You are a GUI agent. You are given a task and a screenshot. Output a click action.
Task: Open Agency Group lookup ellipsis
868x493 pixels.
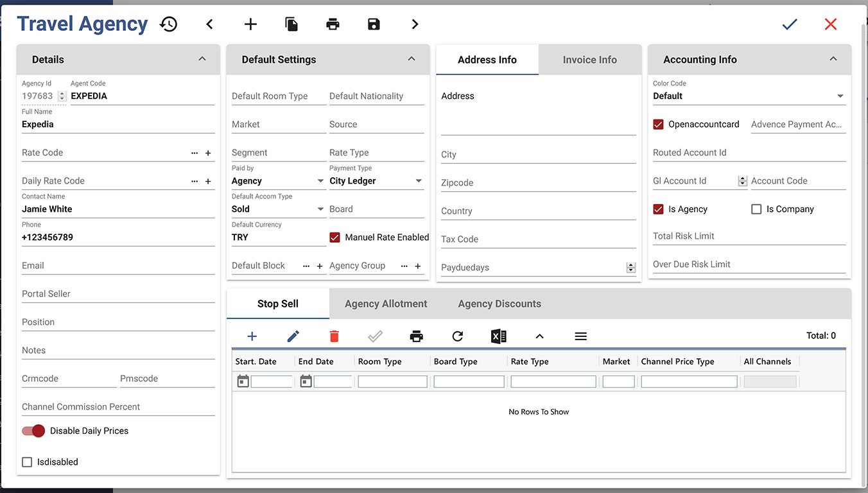click(x=404, y=266)
